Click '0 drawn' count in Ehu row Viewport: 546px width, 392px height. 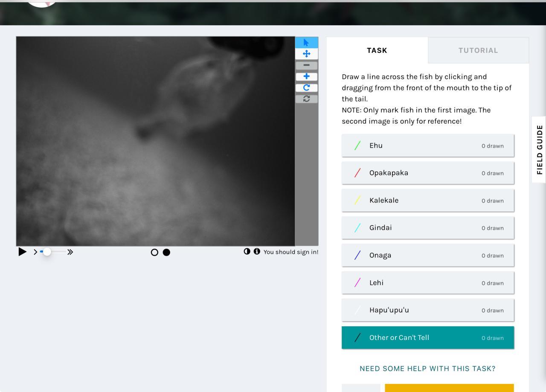(x=493, y=146)
